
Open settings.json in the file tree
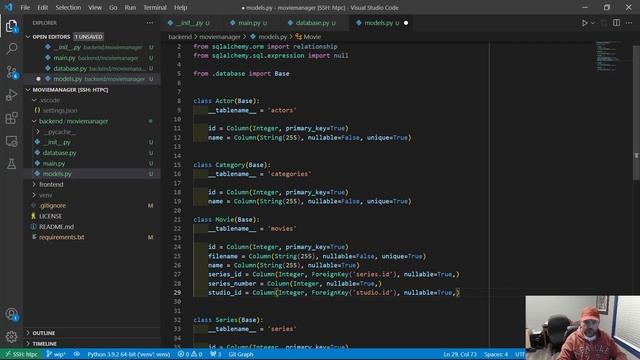[x=60, y=111]
